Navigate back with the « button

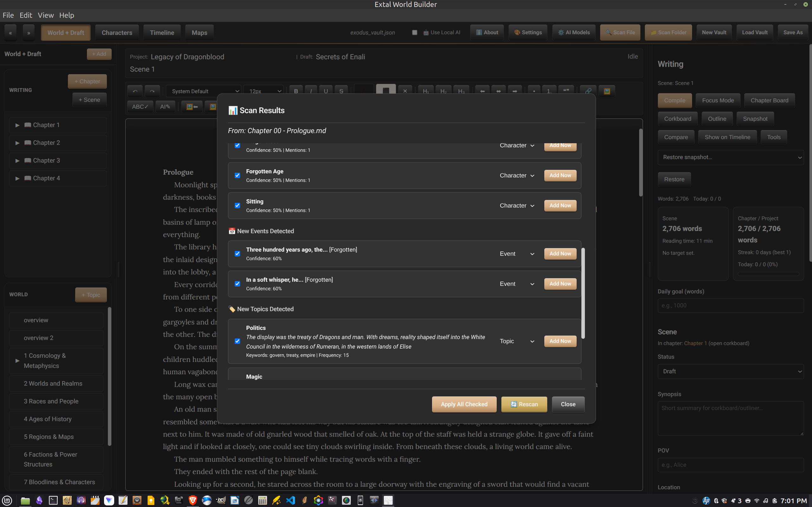click(10, 33)
